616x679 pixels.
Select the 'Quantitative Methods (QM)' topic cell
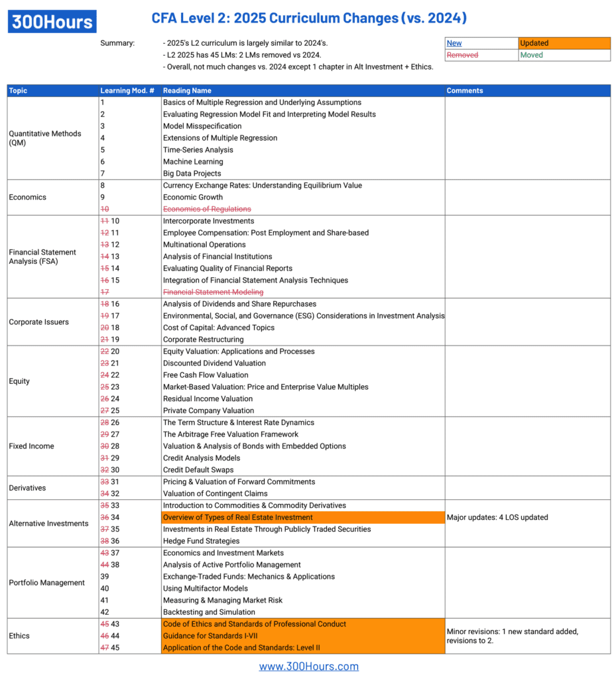click(45, 138)
